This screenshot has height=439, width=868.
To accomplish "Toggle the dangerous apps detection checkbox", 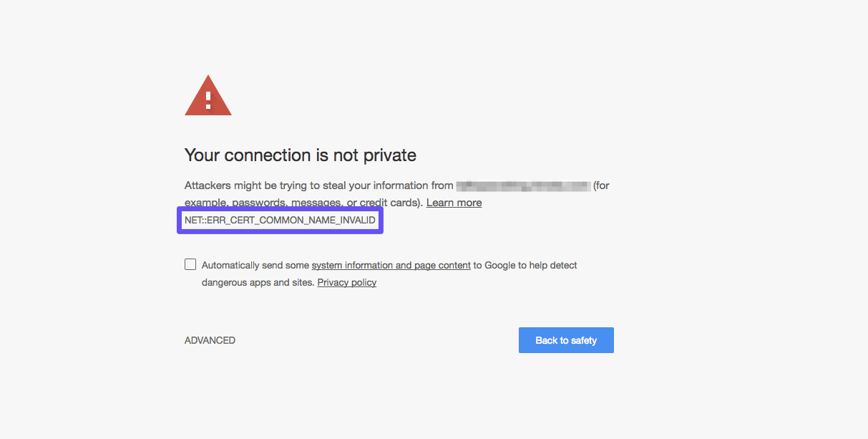I will [x=190, y=264].
